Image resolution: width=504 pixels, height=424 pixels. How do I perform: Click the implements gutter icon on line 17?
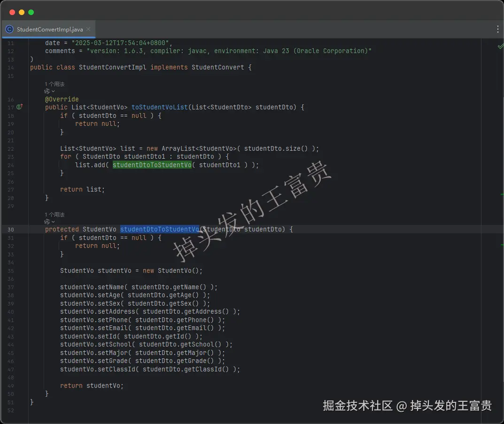20,107
